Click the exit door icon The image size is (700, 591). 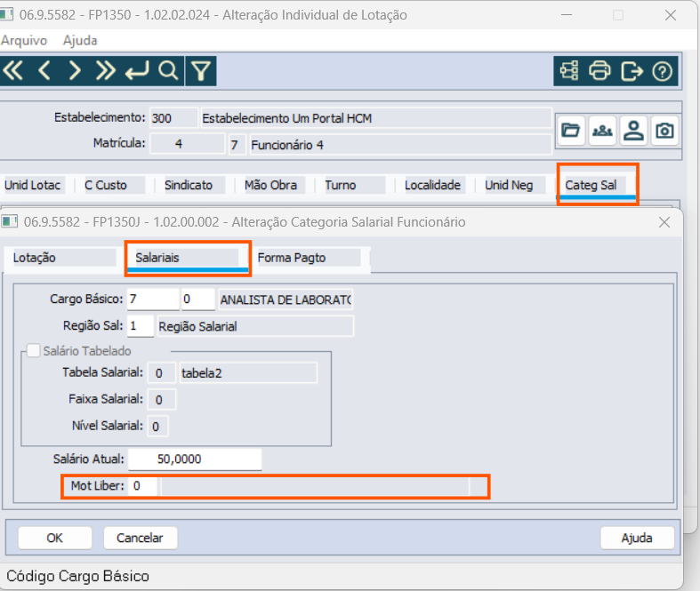[x=632, y=71]
